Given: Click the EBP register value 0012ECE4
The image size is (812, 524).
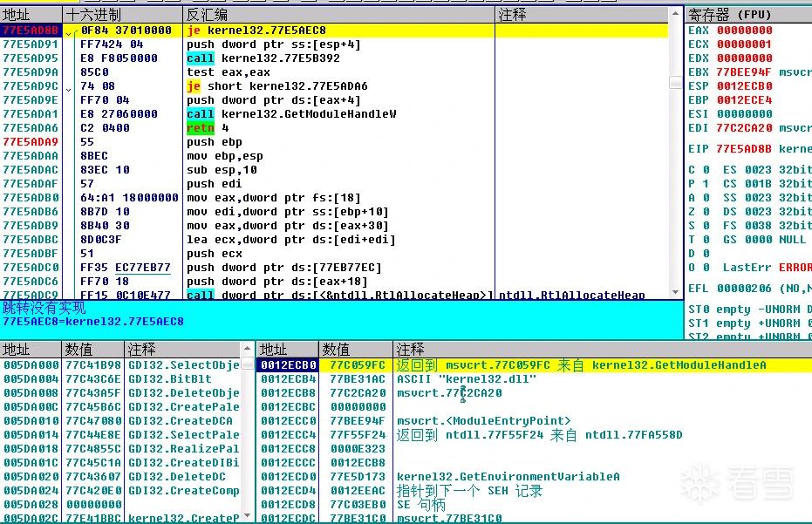Looking at the screenshot, I should (x=745, y=100).
